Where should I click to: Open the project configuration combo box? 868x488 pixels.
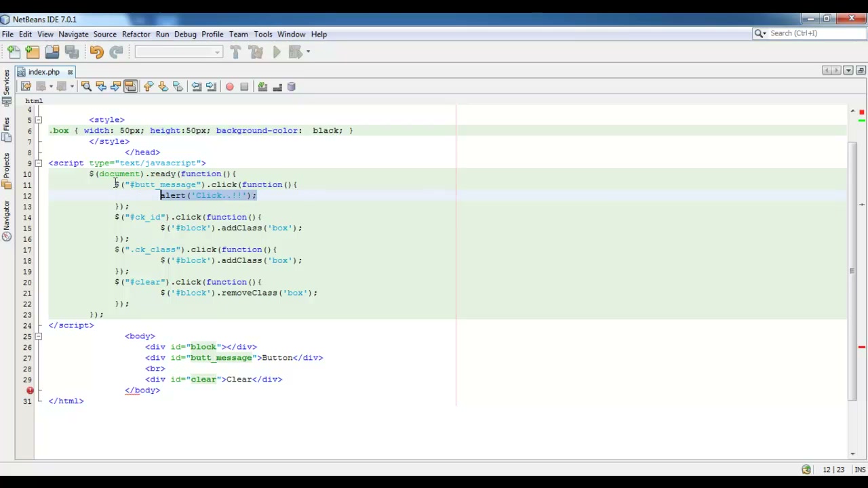click(x=178, y=52)
